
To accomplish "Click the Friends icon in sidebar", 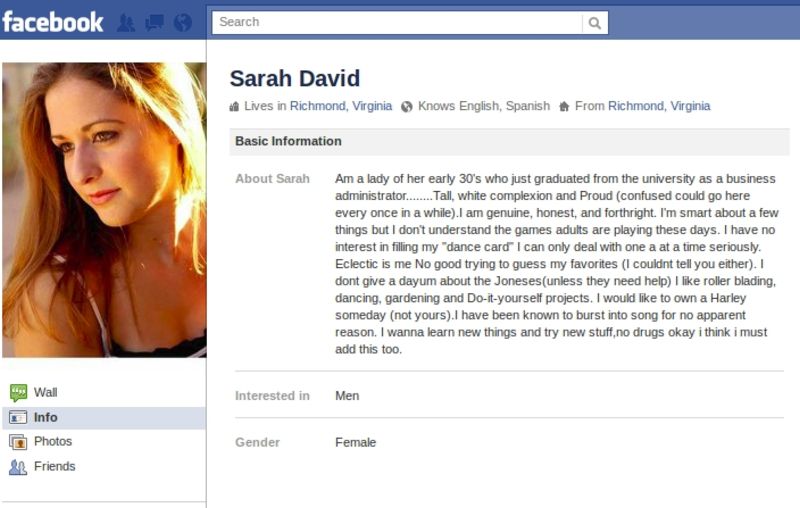I will 18,467.
